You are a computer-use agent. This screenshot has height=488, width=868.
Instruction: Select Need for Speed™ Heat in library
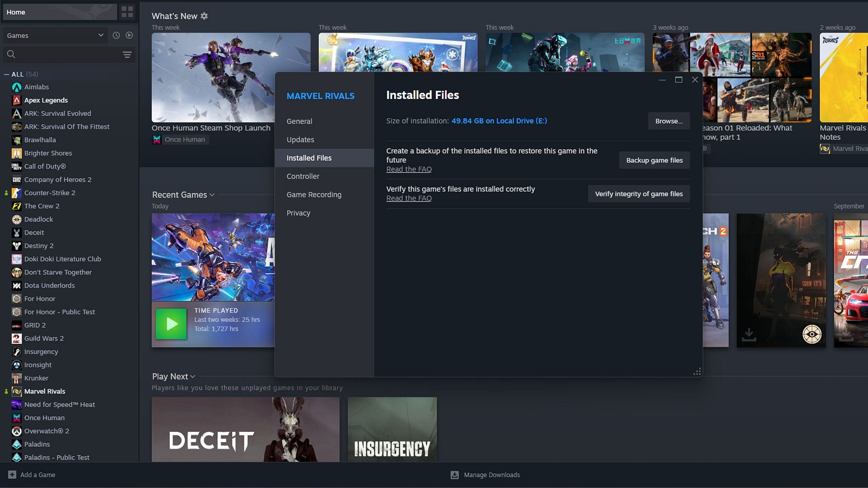[x=60, y=404]
